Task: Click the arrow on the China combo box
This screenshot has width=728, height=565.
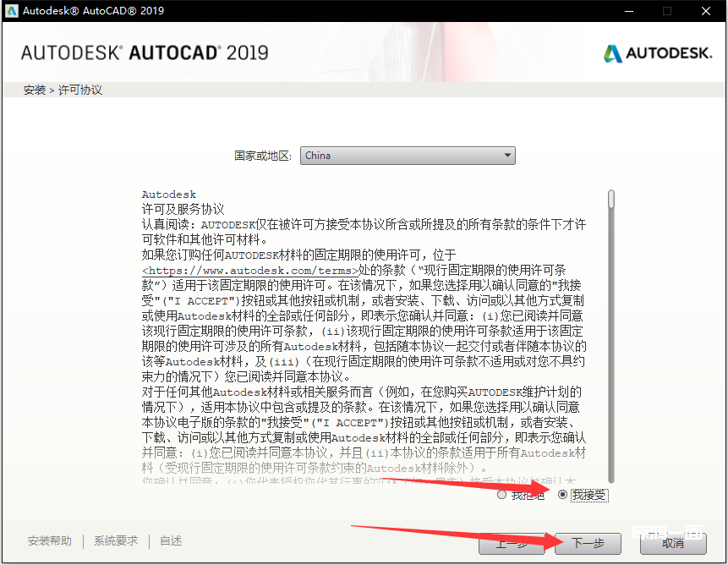Action: (x=506, y=156)
